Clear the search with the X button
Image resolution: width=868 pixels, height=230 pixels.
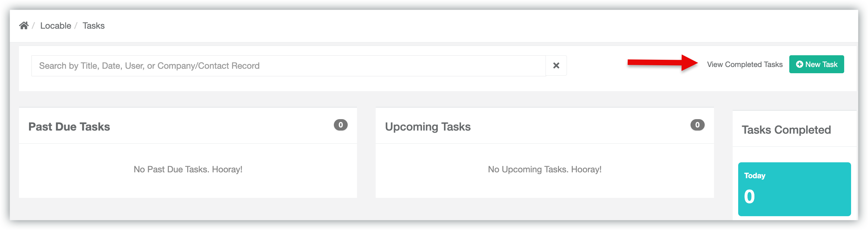pyautogui.click(x=556, y=66)
